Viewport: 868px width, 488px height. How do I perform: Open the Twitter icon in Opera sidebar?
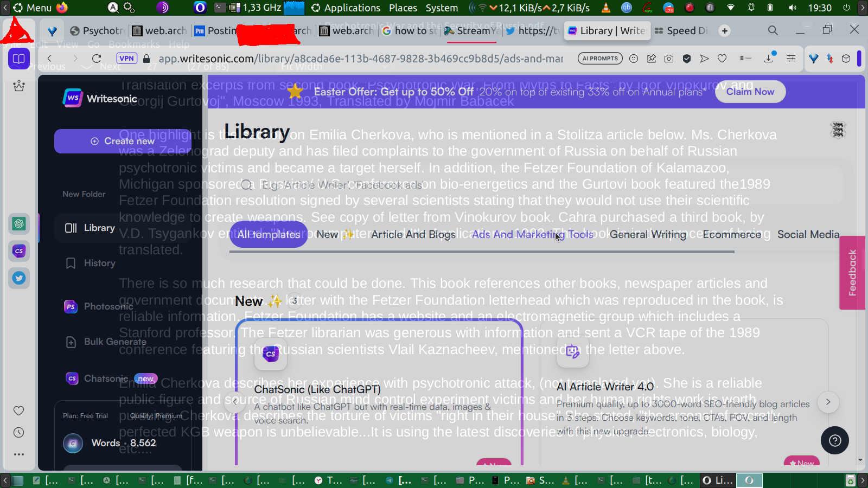coord(19,278)
